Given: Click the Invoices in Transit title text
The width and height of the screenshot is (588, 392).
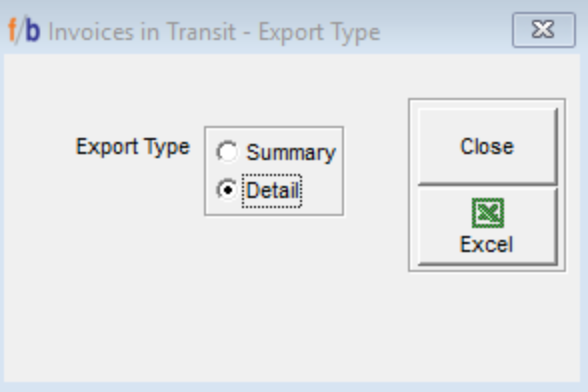Looking at the screenshot, I should click(x=142, y=32).
